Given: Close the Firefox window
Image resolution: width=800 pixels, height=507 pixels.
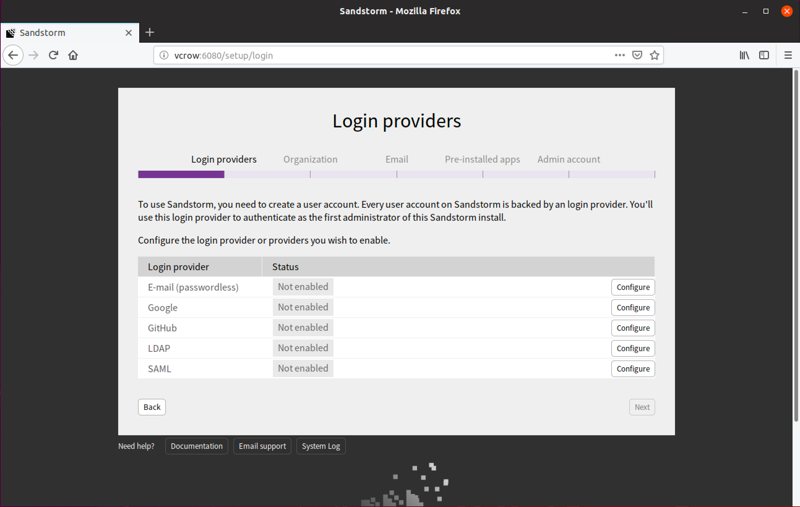Looking at the screenshot, I should pyautogui.click(x=787, y=11).
